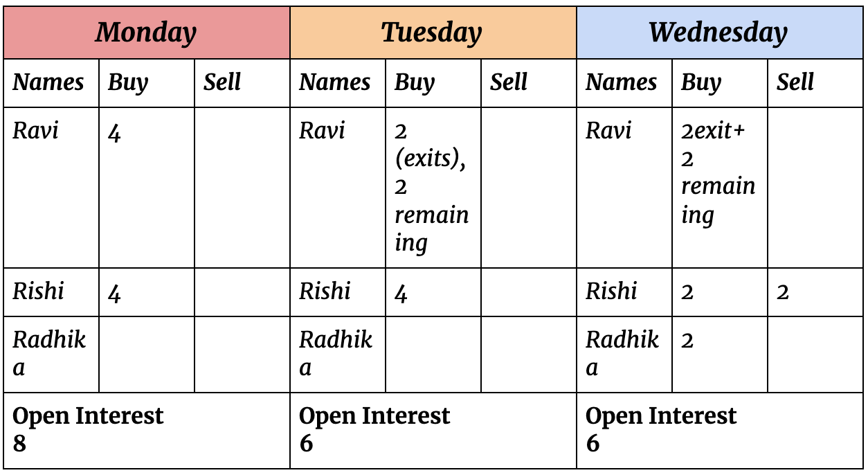Select the Buy column header under Monday
868x475 pixels.
[x=146, y=83]
